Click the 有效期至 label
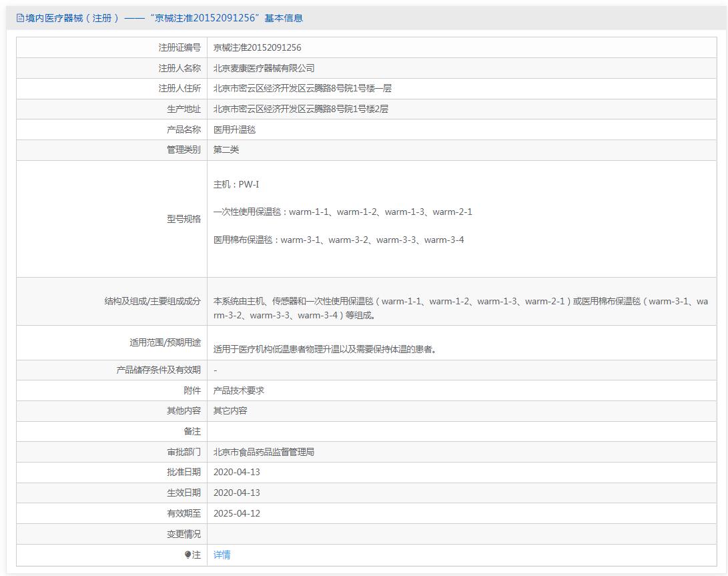Viewport: 728px width, 576px height. [x=184, y=513]
